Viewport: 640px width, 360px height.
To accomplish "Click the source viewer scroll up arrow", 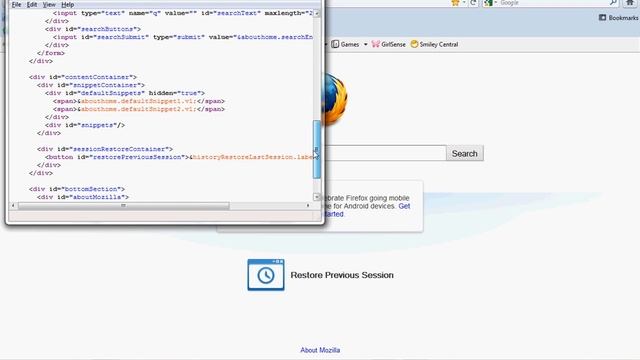I will pos(316,13).
